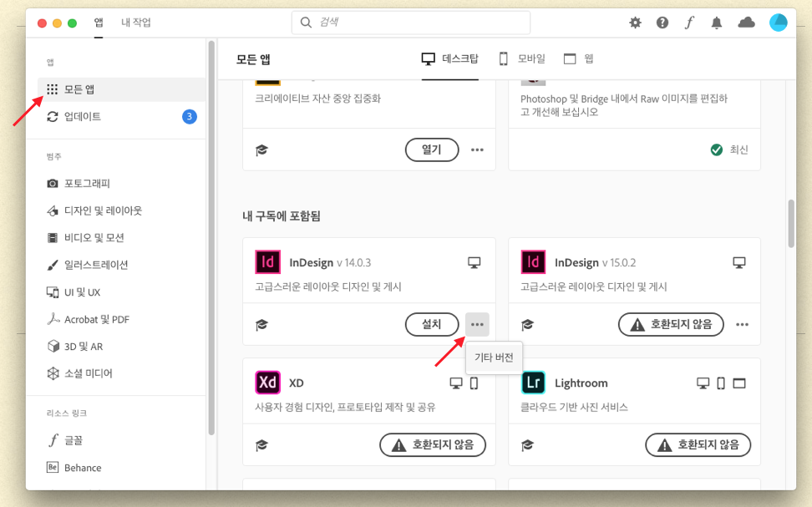Click 호환되지 않음 button for XD
This screenshot has height=507, width=812.
[433, 445]
